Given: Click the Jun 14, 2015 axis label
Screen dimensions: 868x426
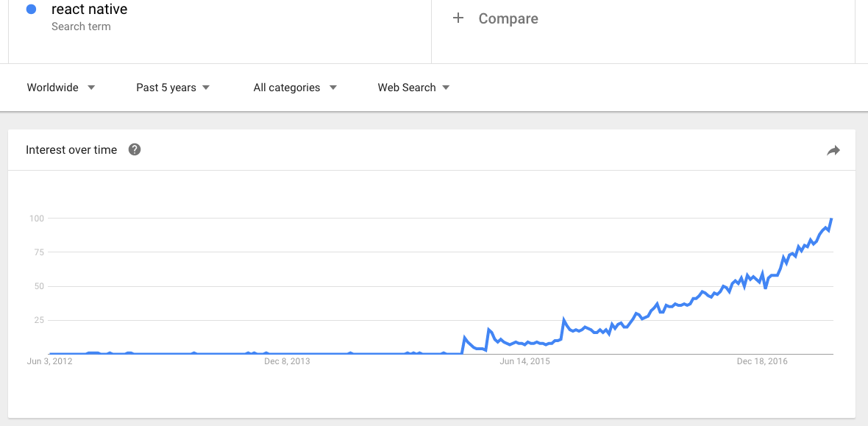Looking at the screenshot, I should [524, 361].
